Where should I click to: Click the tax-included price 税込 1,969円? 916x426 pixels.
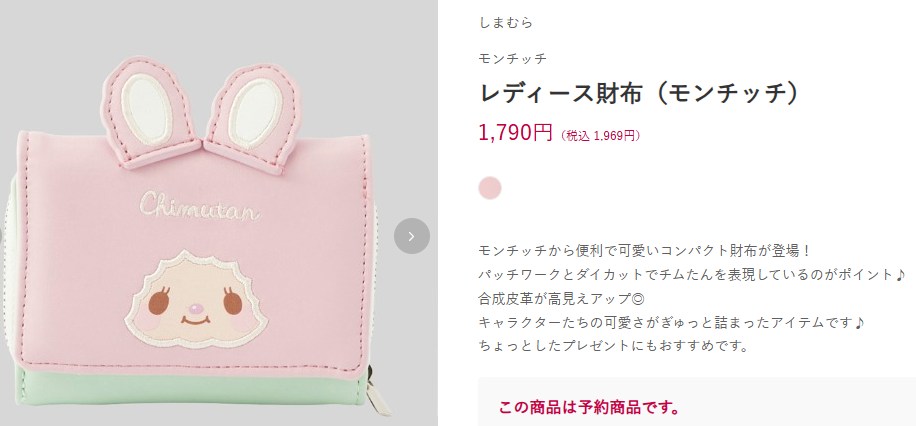[601, 136]
